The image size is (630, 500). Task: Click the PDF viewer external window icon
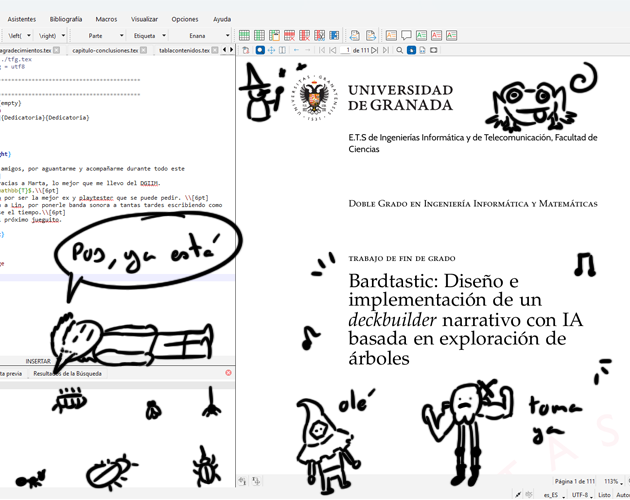point(246,50)
